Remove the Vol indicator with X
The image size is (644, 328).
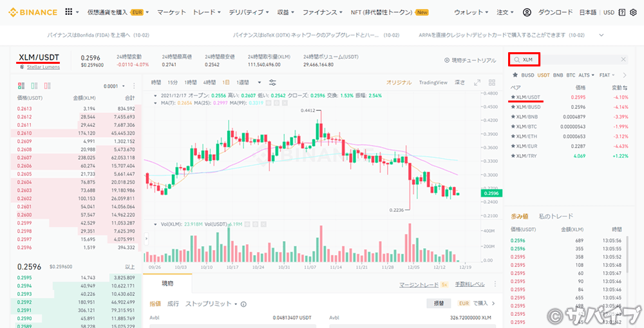click(x=263, y=224)
